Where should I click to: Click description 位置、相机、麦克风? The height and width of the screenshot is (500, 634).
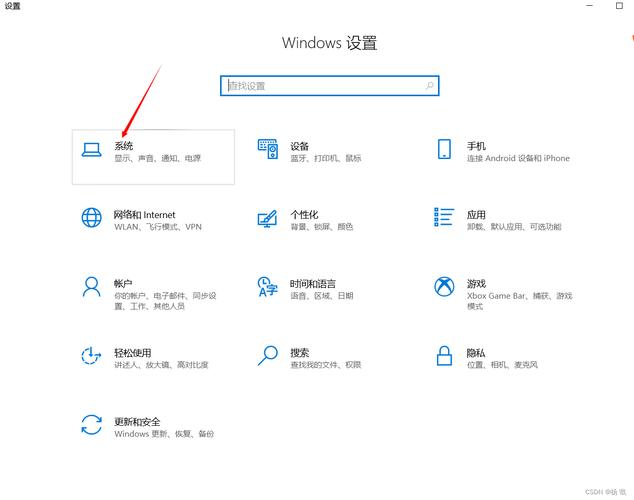click(502, 365)
